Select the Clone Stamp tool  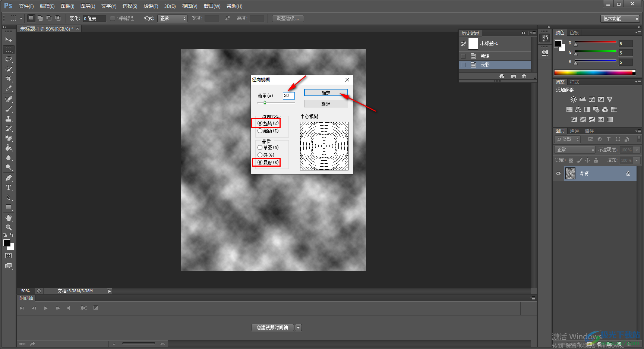pyautogui.click(x=9, y=119)
